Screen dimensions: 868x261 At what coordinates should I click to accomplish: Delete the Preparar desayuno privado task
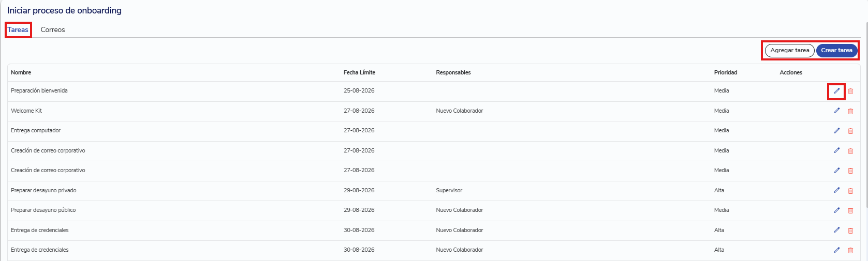[x=850, y=191]
